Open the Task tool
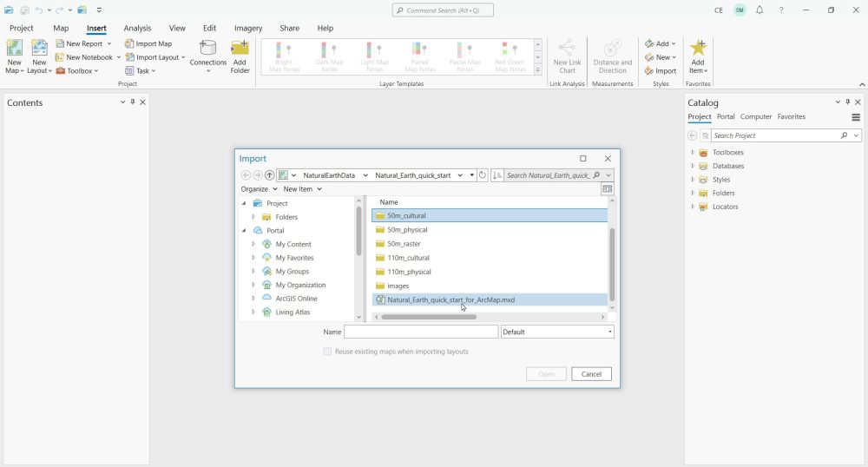This screenshot has width=868, height=467. [x=140, y=71]
